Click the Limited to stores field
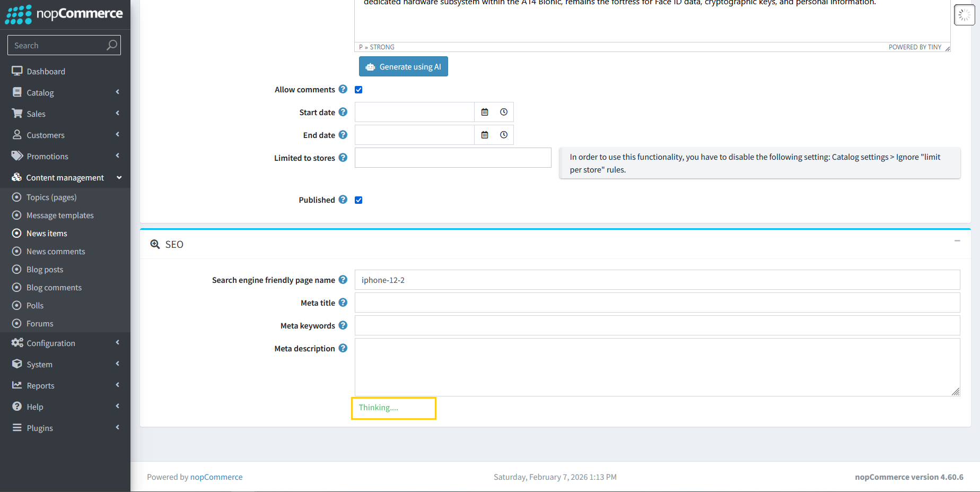980x492 pixels. (453, 158)
